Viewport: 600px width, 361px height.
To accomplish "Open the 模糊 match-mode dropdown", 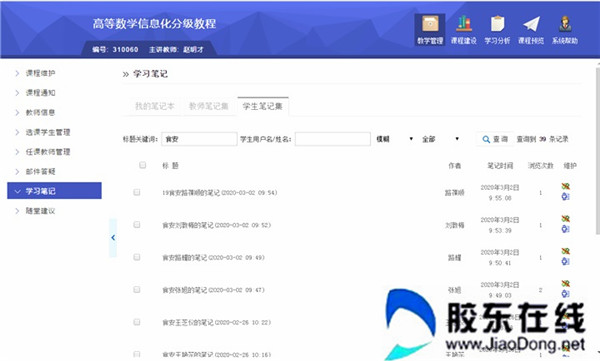I will [x=395, y=139].
